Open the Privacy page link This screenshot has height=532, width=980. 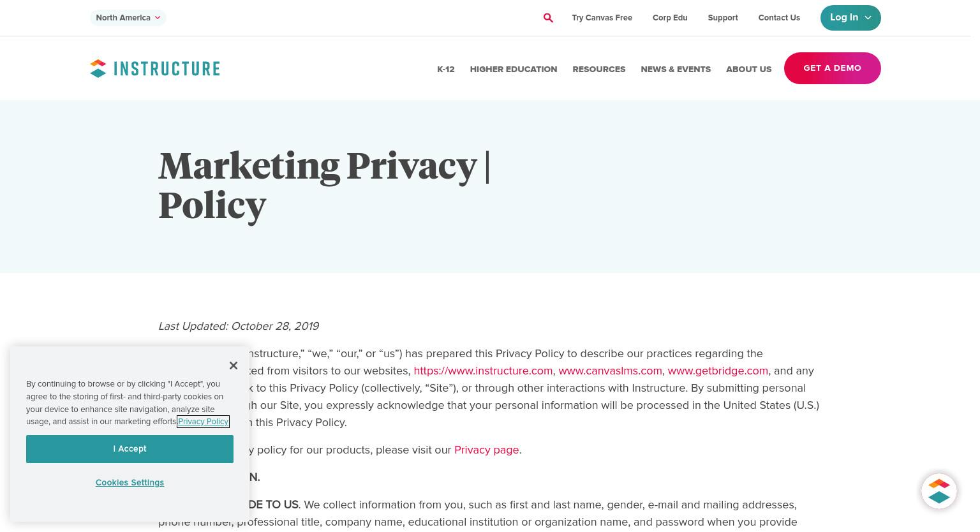(487, 450)
